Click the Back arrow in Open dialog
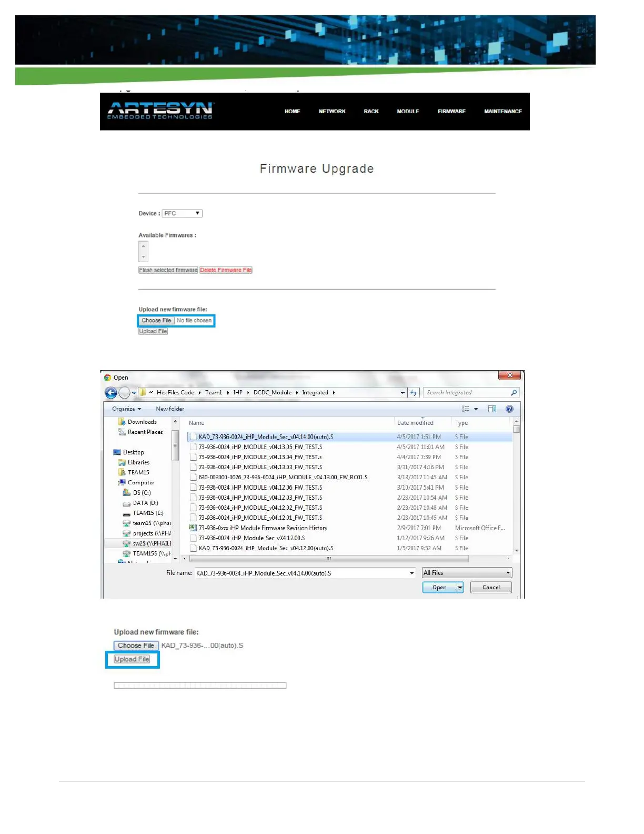Screen dimensions: 644x834 coord(111,393)
